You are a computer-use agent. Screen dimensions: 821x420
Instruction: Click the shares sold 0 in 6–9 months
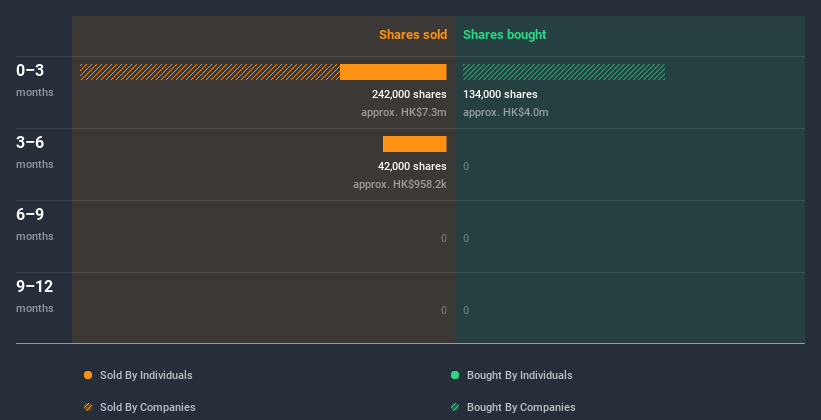coord(443,238)
